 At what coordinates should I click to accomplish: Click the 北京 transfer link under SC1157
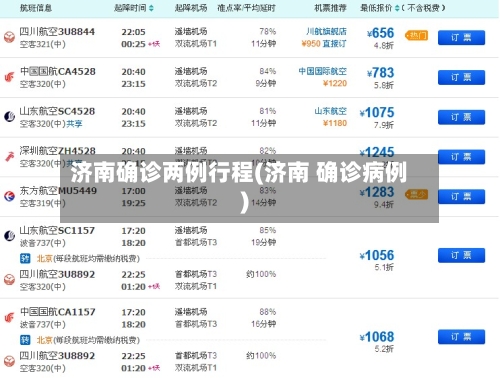click(x=44, y=258)
